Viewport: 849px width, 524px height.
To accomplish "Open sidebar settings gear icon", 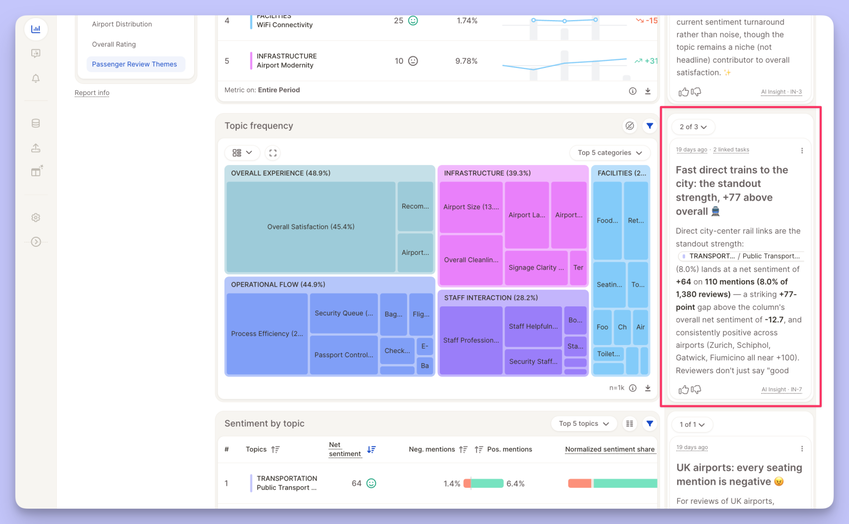I will (x=36, y=218).
